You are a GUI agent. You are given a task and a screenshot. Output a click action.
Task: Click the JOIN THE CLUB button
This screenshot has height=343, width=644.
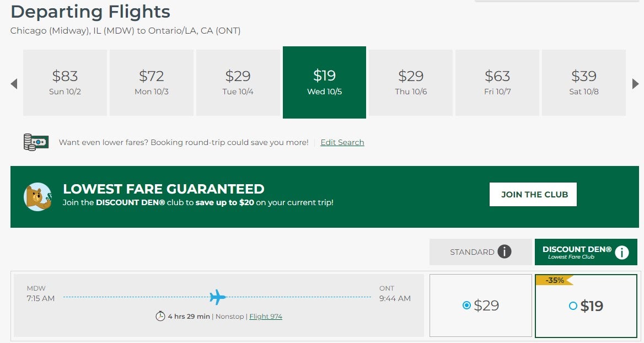533,194
